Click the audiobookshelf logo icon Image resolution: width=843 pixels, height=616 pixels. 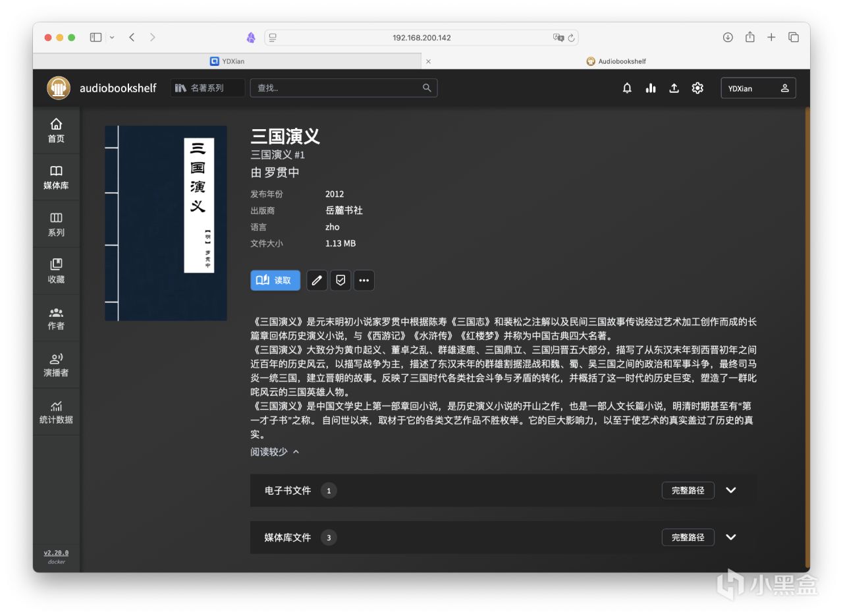pyautogui.click(x=59, y=88)
